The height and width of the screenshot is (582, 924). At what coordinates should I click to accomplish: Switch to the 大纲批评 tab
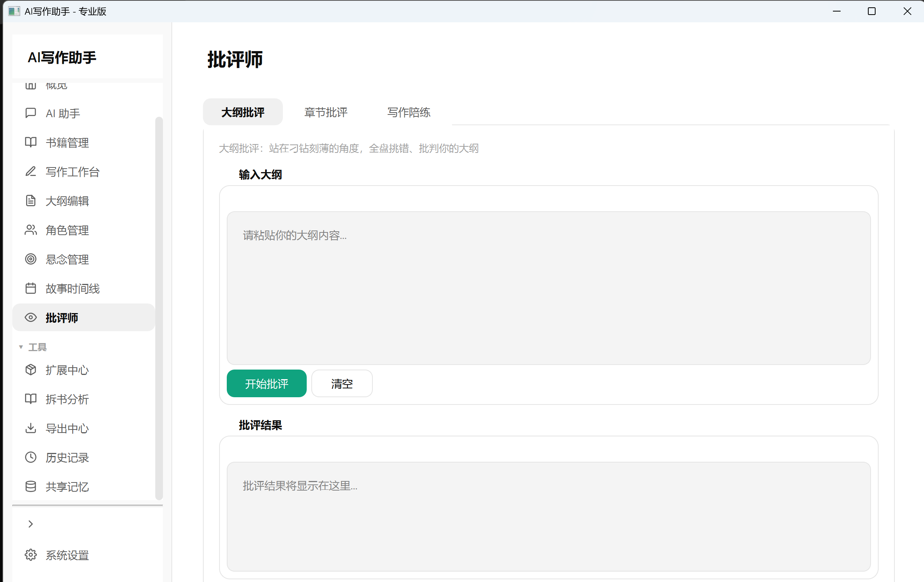[243, 112]
